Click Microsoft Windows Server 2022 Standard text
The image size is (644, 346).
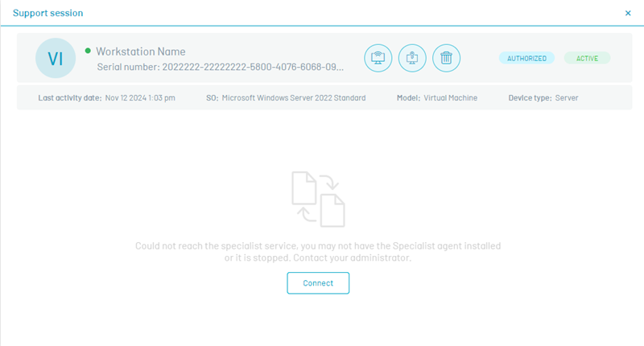click(x=294, y=97)
